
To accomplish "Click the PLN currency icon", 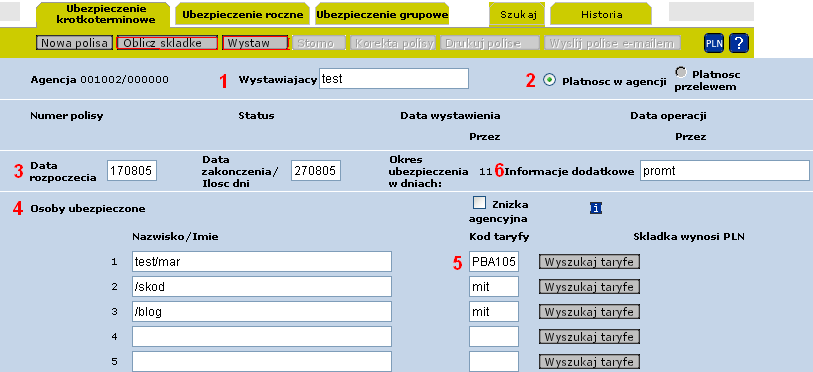I will click(x=713, y=44).
